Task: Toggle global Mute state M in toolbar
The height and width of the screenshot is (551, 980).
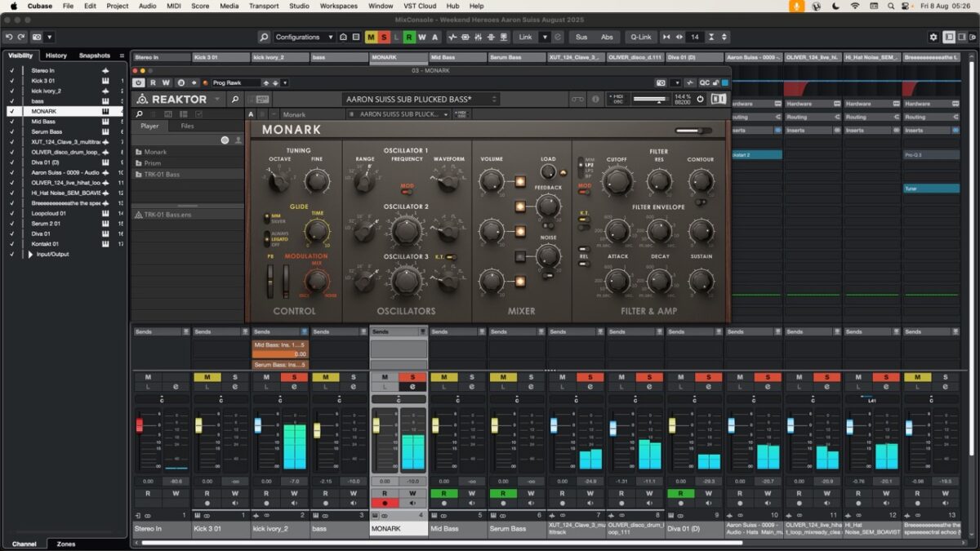Action: (x=371, y=37)
